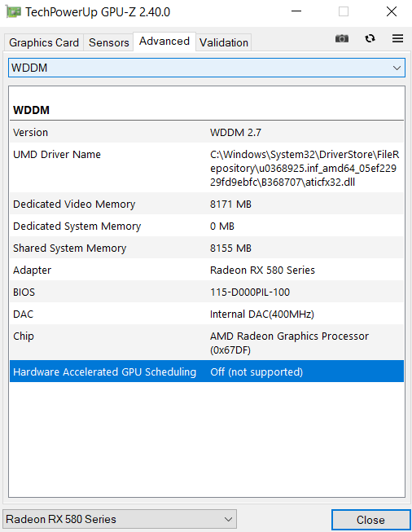Click the refresh icon
412x532 pixels.
coord(370,38)
